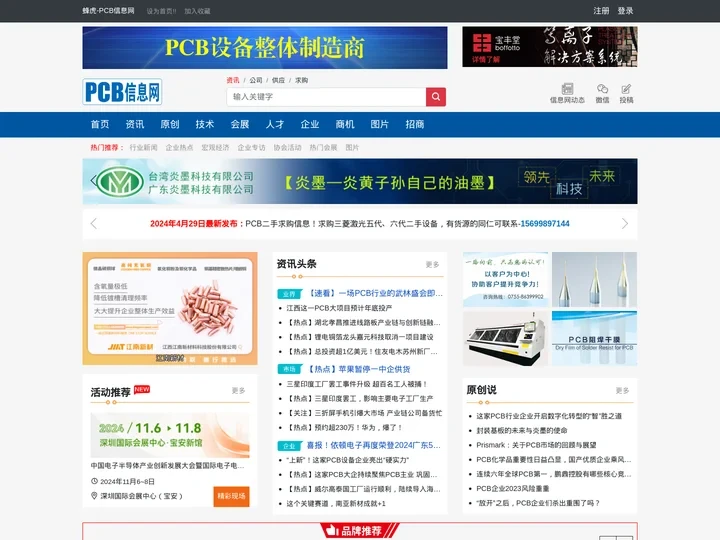The width and height of the screenshot is (720, 540).
Task: Click the PCB设备整体制造商 banner
Action: [265, 48]
